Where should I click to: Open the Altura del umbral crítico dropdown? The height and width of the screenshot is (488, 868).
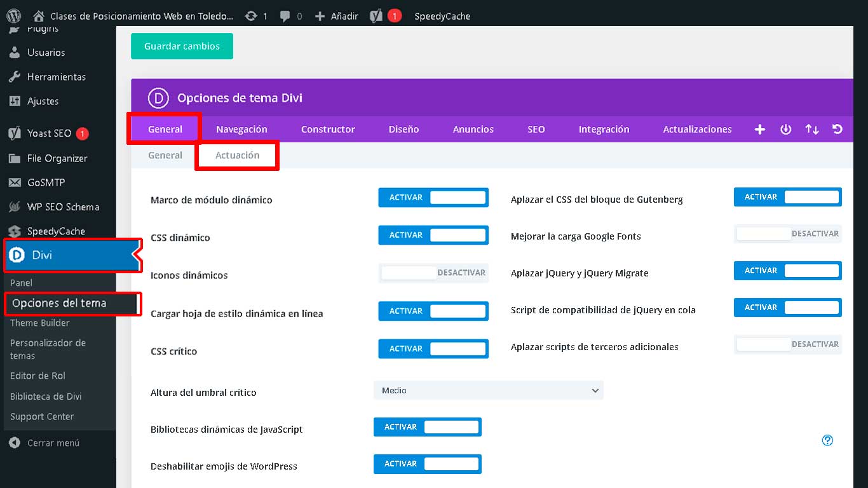[x=488, y=390]
